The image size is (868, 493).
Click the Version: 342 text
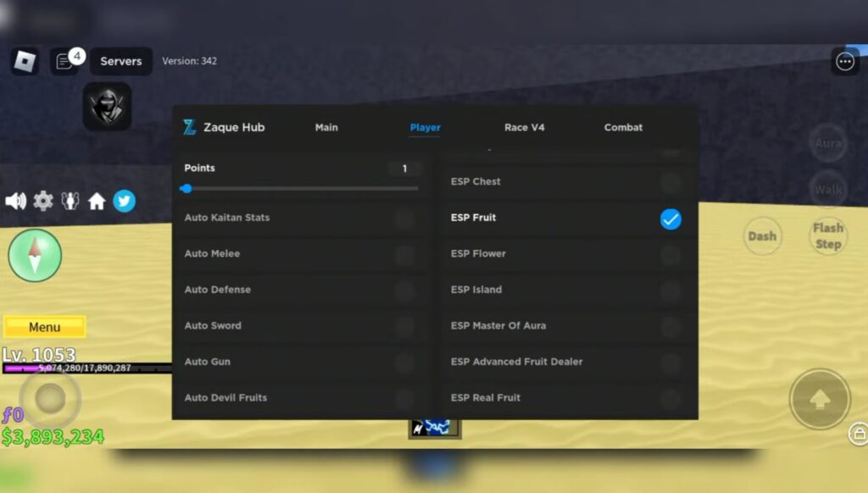[189, 61]
